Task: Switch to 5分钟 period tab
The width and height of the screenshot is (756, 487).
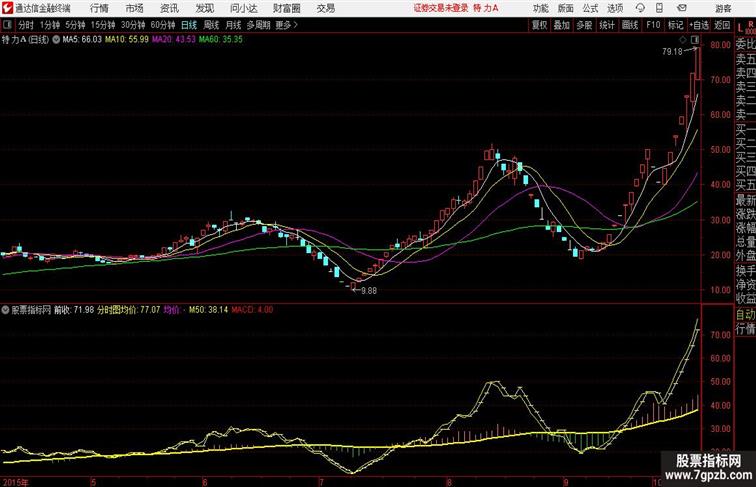Action: click(x=75, y=25)
